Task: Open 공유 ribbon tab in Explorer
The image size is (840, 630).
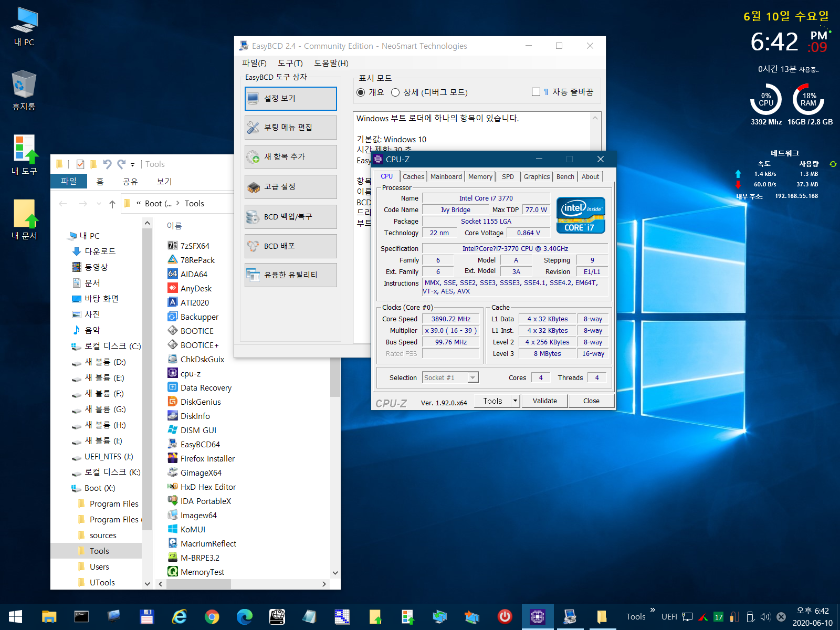Action: pos(130,182)
